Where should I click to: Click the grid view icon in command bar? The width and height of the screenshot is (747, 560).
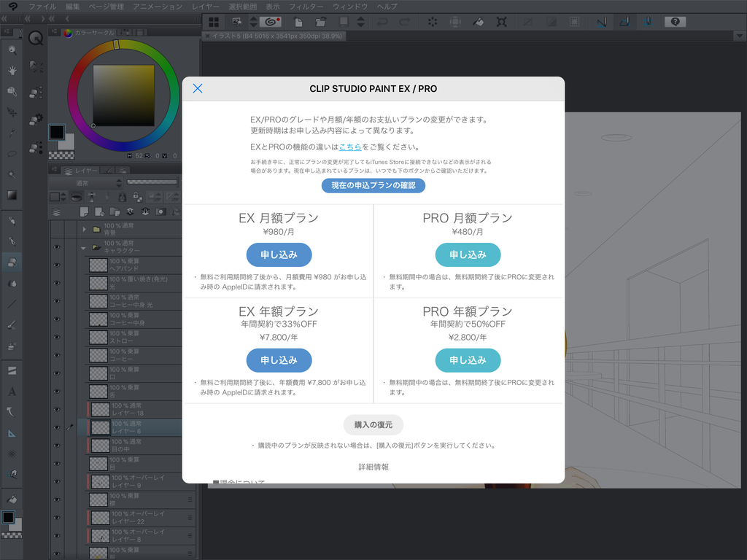point(214,22)
